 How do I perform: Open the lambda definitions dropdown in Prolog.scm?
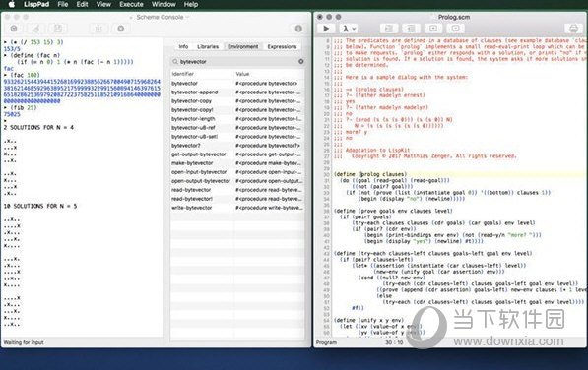coord(349,29)
